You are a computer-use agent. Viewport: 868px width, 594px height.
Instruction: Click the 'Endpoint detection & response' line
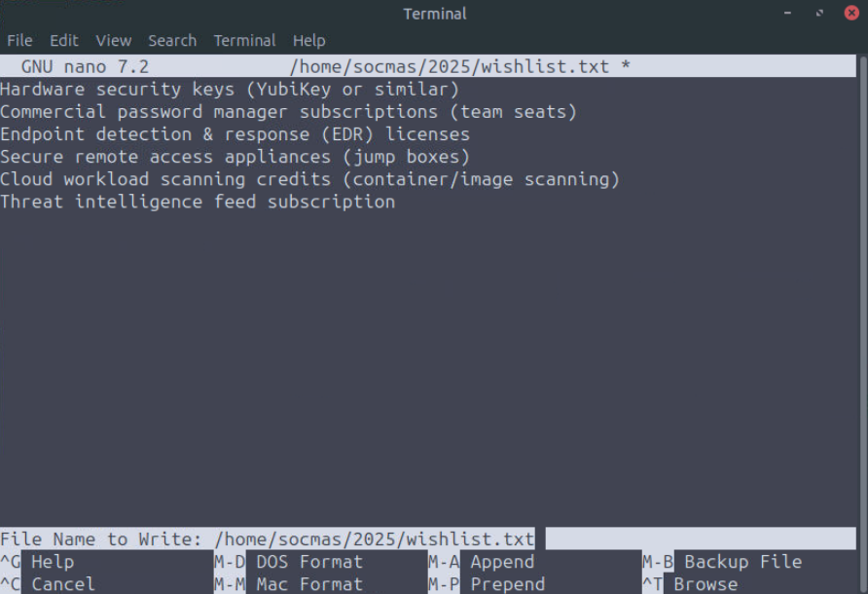235,134
